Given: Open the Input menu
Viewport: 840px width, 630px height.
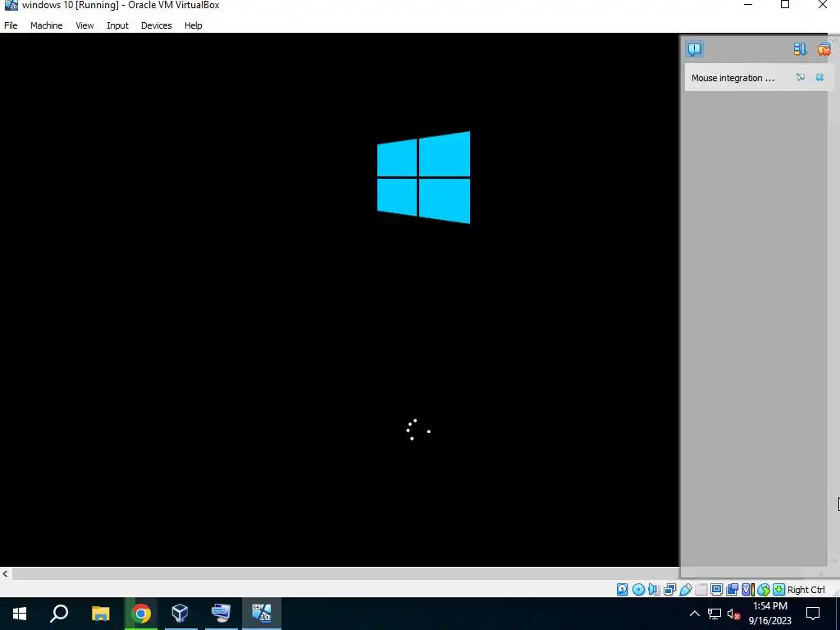Looking at the screenshot, I should click(x=117, y=25).
